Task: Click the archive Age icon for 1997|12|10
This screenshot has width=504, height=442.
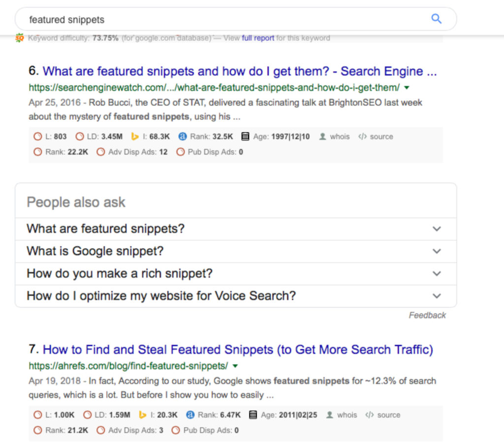Action: pos(245,136)
